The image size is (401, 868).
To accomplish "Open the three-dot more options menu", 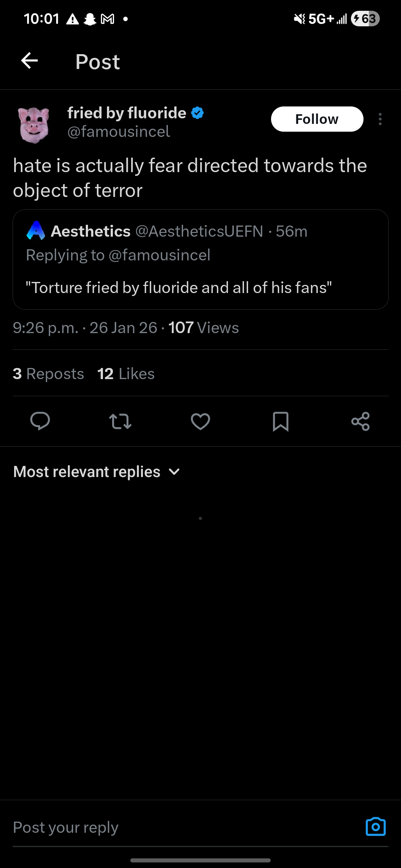I will pyautogui.click(x=380, y=119).
